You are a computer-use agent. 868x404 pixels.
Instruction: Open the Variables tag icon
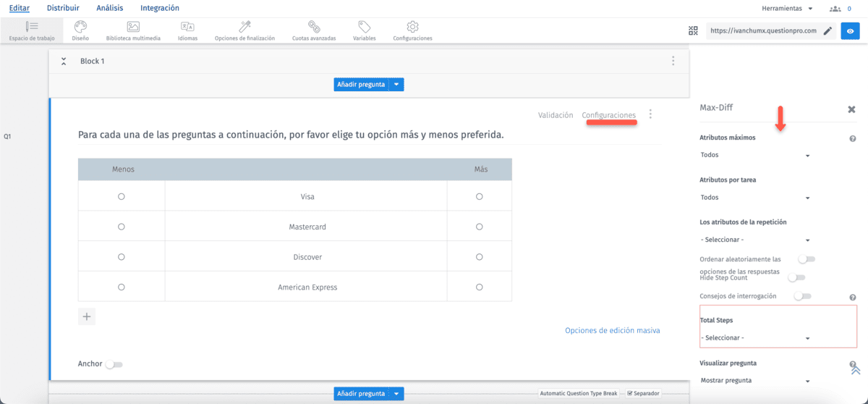pos(364,27)
